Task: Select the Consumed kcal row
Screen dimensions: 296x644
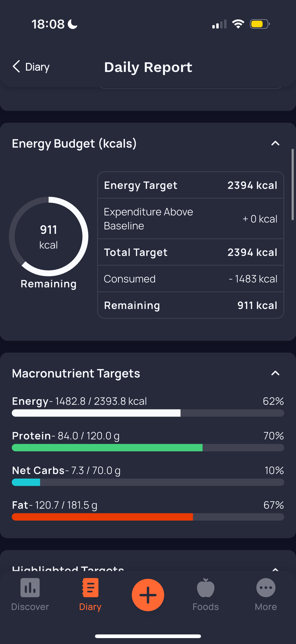Action: (190, 279)
